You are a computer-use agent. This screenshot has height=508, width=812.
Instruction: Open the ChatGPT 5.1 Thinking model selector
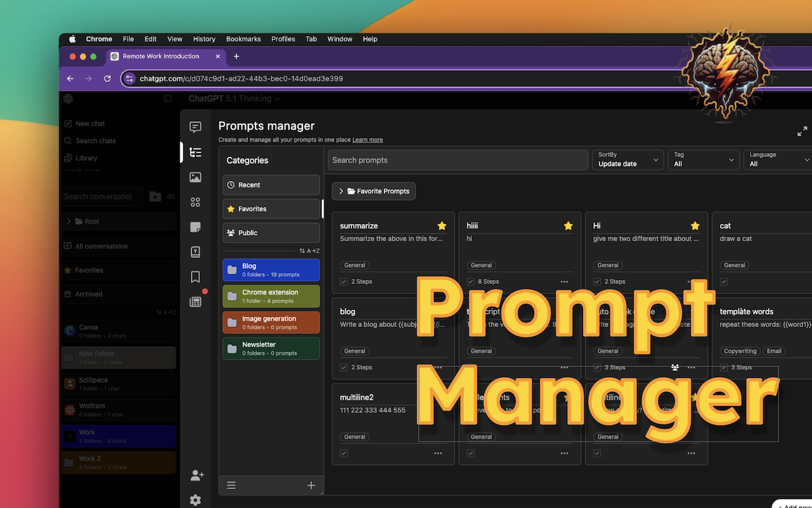point(234,98)
